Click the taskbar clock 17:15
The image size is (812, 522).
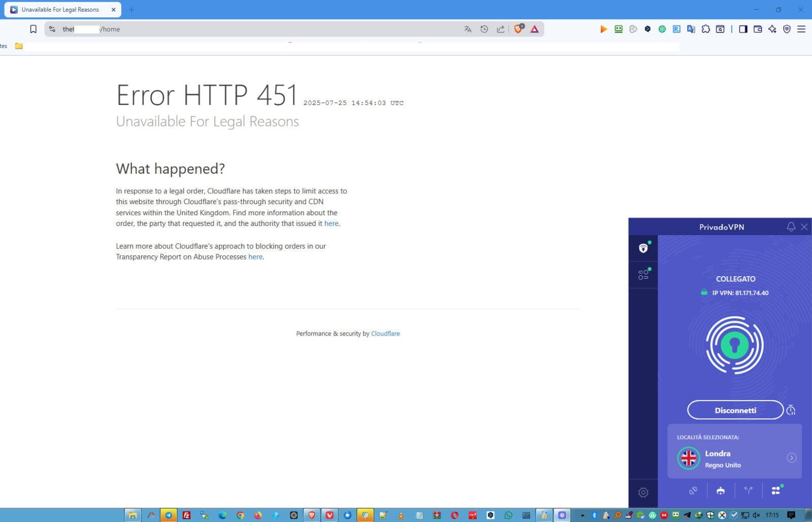(x=772, y=515)
